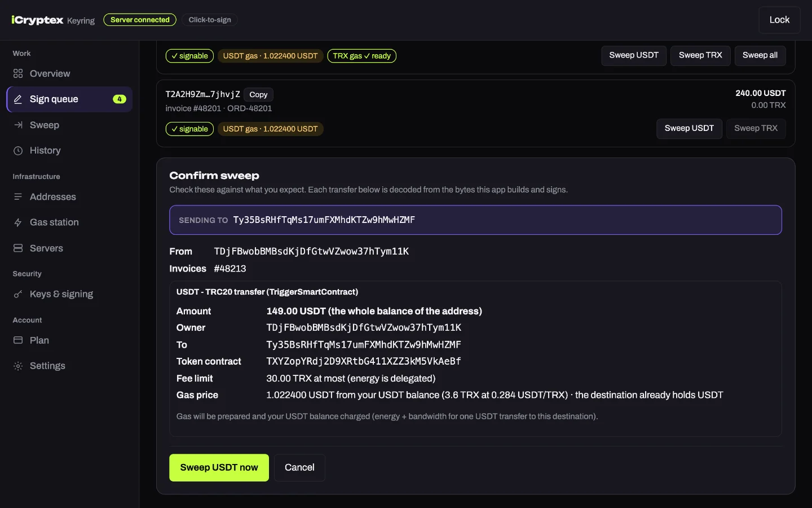Click the Keys & signing key icon

point(18,294)
